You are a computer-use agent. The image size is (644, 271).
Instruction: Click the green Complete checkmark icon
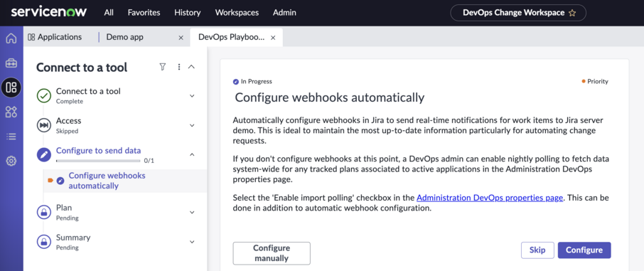coord(44,96)
